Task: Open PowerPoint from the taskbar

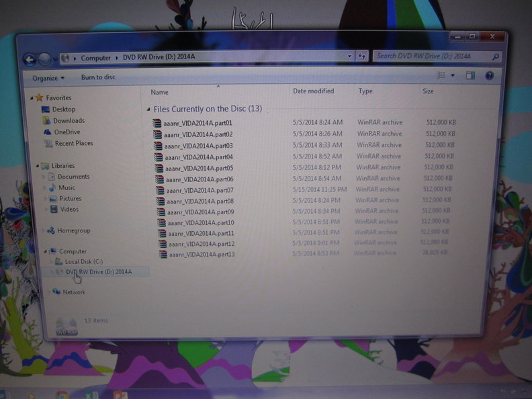Action: (120, 395)
